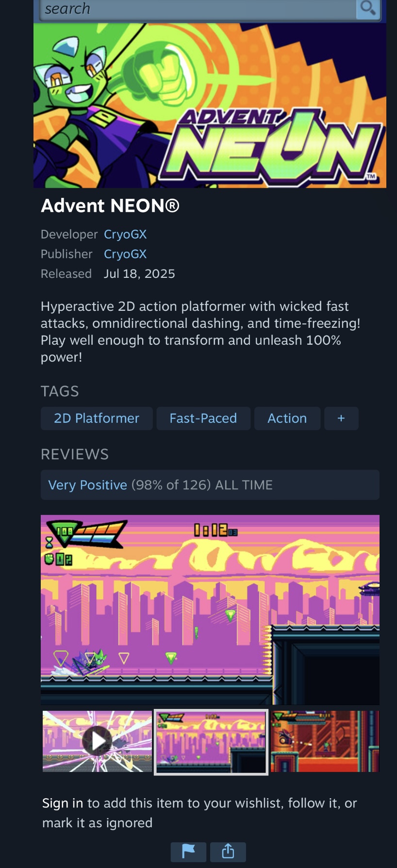Viewport: 397px width, 868px height.
Task: Click the Advent NEON® game title
Action: [x=110, y=206]
